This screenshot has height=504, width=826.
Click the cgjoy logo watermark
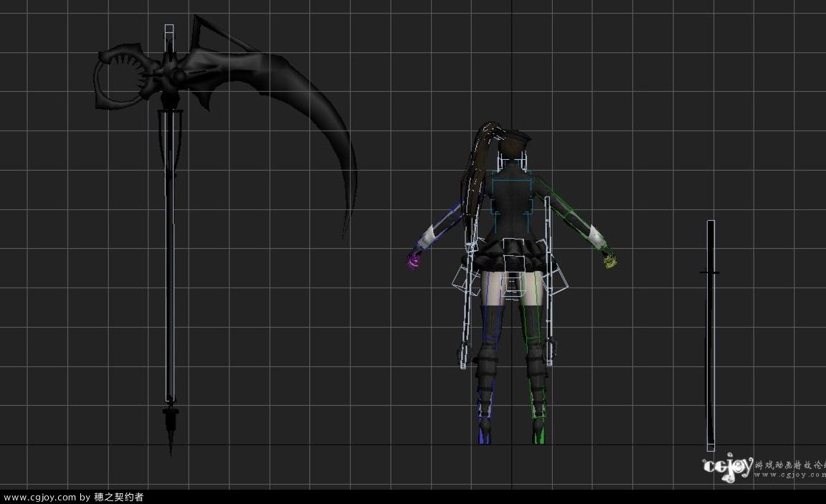[726, 467]
